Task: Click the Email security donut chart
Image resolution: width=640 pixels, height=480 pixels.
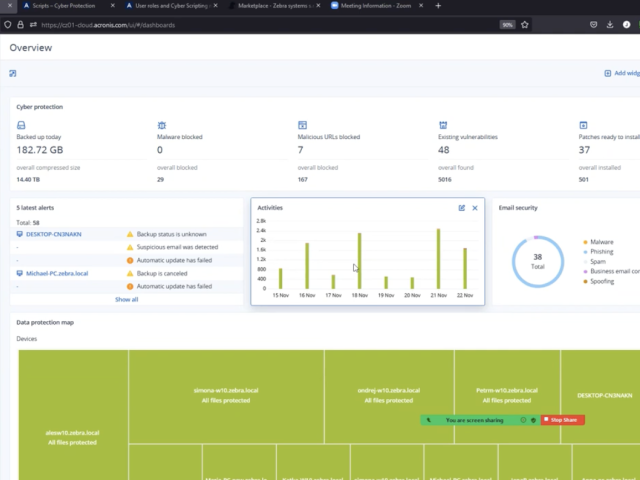Action: pos(538,262)
